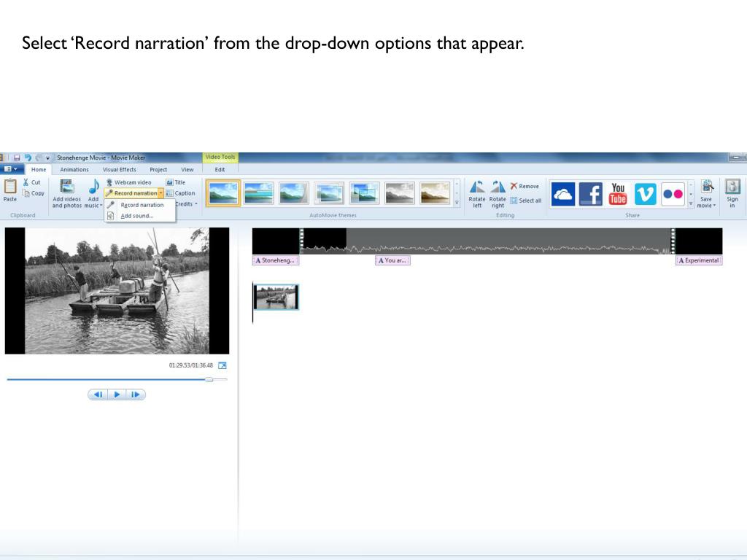Play the movie preview
The height and width of the screenshot is (560, 747).
(x=117, y=394)
